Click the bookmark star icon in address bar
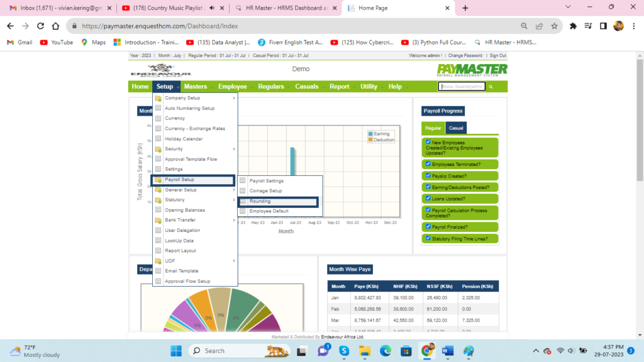 (x=554, y=26)
